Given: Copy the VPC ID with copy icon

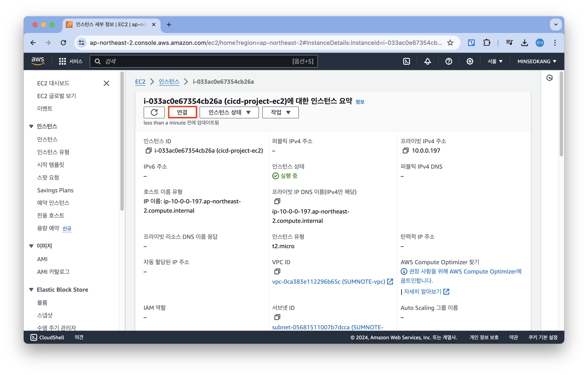Looking at the screenshot, I should [x=277, y=271].
